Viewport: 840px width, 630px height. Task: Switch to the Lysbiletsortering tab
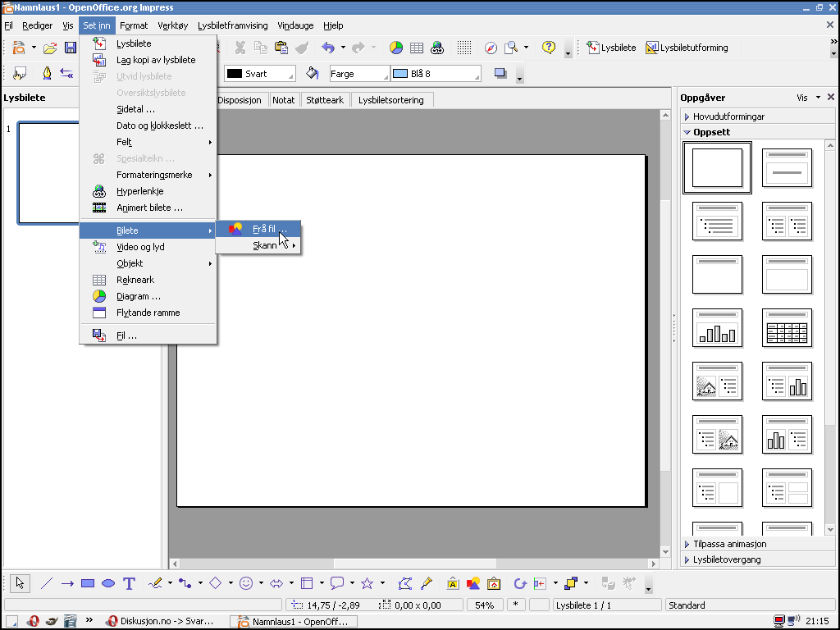coord(391,100)
